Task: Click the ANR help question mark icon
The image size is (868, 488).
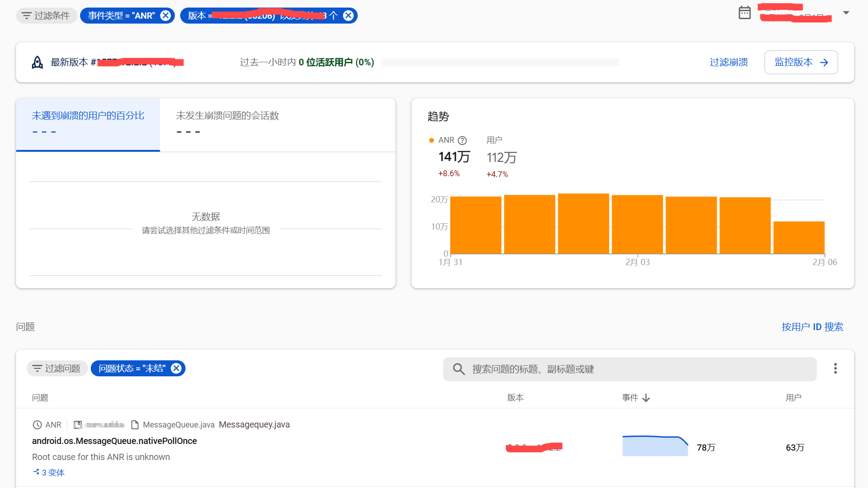Action: pos(462,141)
